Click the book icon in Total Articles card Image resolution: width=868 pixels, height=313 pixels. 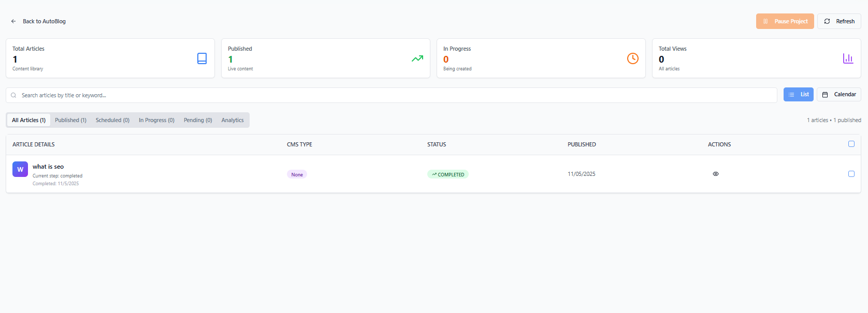click(202, 58)
